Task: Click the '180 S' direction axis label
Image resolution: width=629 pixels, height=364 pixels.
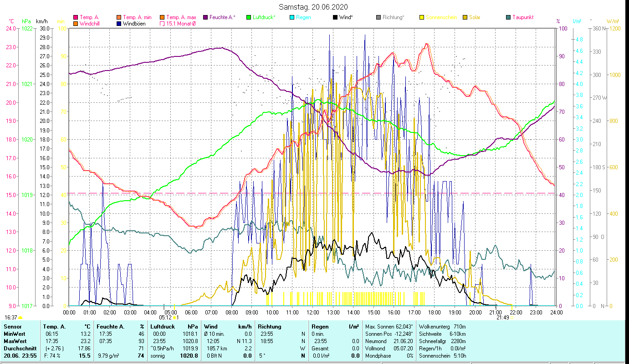Action: click(598, 167)
